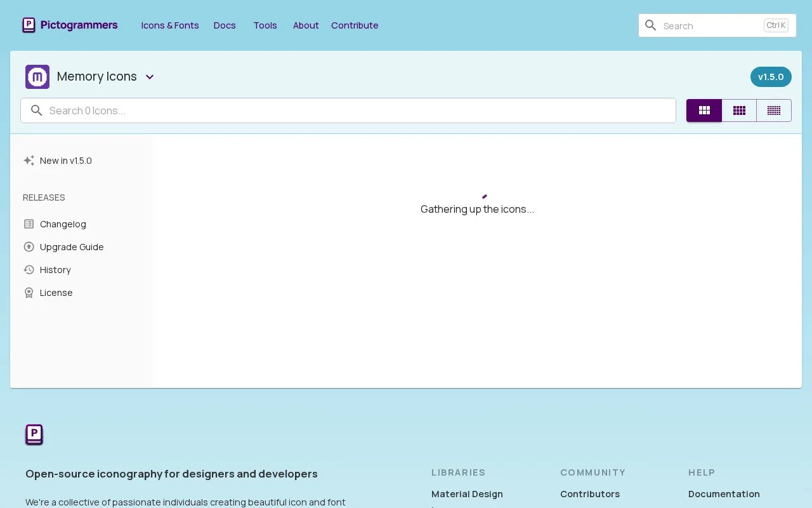
Task: Open the Material Design footer link
Action: click(467, 494)
